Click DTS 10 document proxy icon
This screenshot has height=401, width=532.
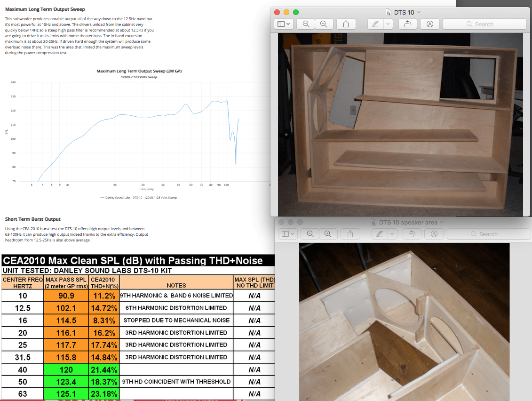[389, 12]
